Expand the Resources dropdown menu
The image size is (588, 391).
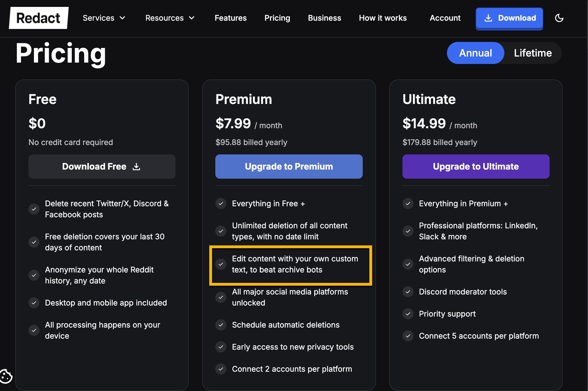pyautogui.click(x=170, y=18)
